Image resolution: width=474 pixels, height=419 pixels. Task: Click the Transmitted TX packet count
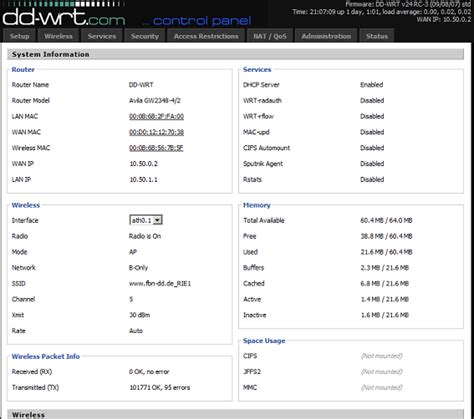tap(160, 387)
